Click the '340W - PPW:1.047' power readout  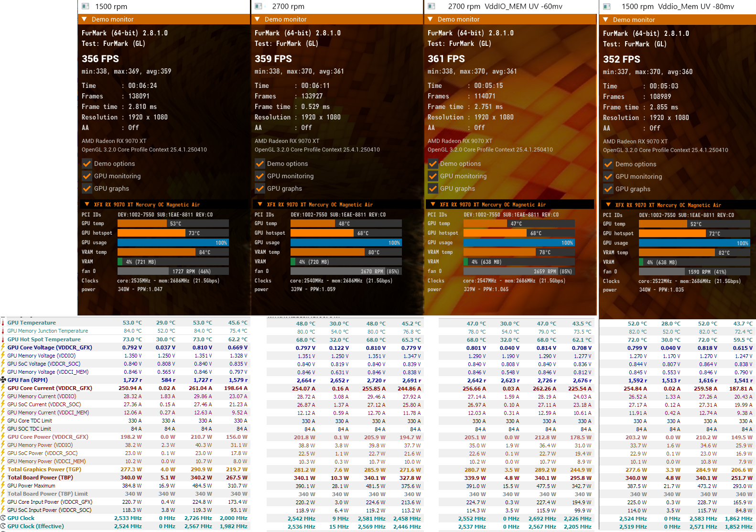pyautogui.click(x=140, y=289)
